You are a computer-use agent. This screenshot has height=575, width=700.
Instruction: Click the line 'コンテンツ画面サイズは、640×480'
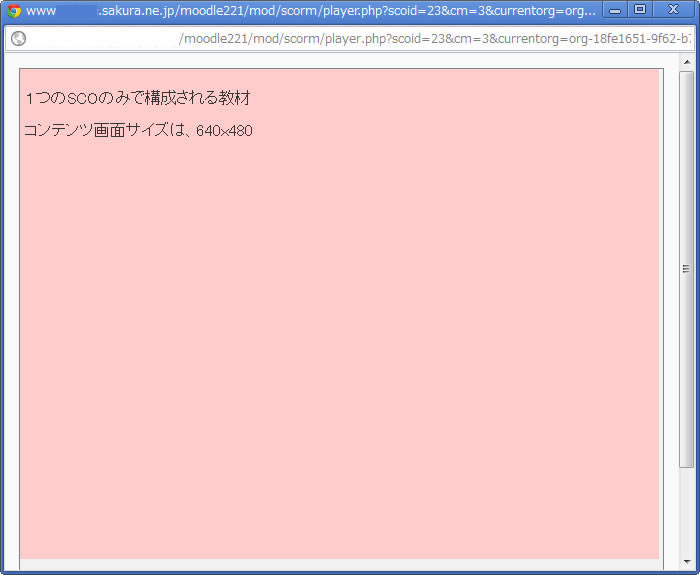click(138, 130)
